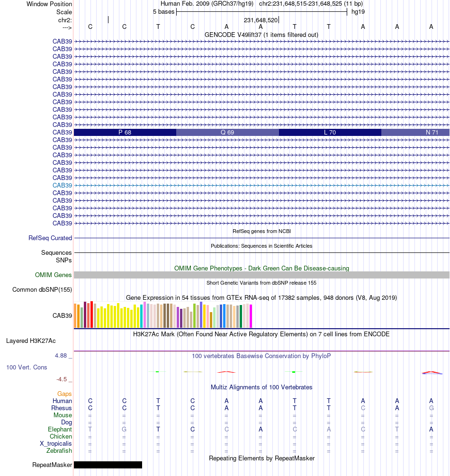Click the Q 69 codon block

227,132
